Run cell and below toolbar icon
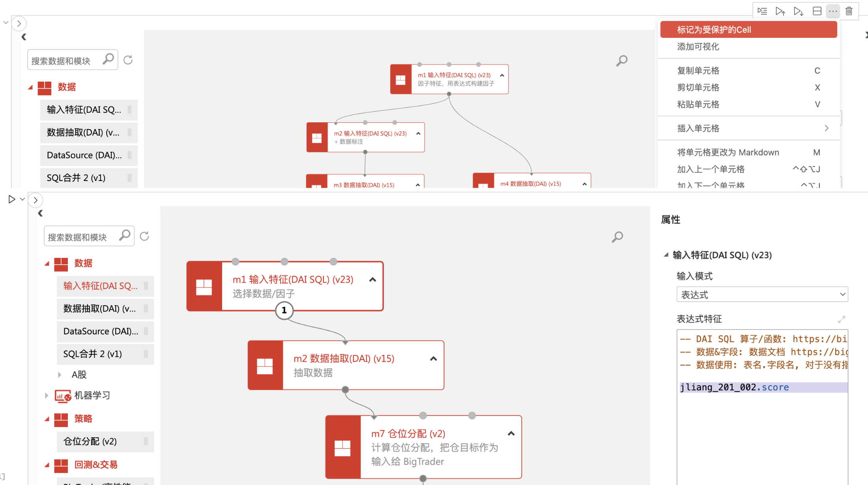The height and width of the screenshot is (485, 868). click(x=798, y=11)
